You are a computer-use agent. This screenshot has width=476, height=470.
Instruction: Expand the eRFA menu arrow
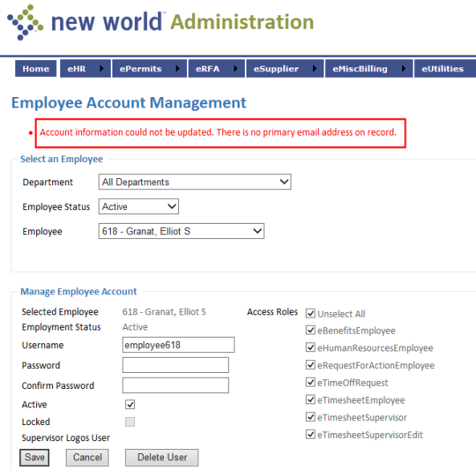(235, 68)
